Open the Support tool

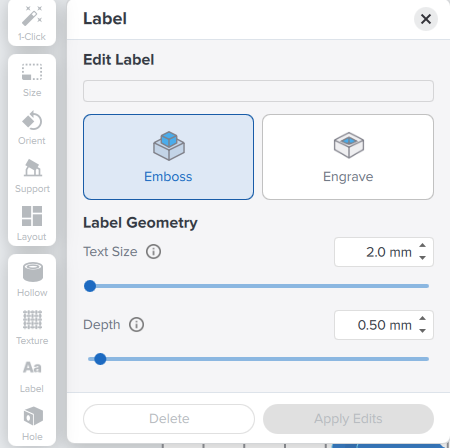[32, 176]
